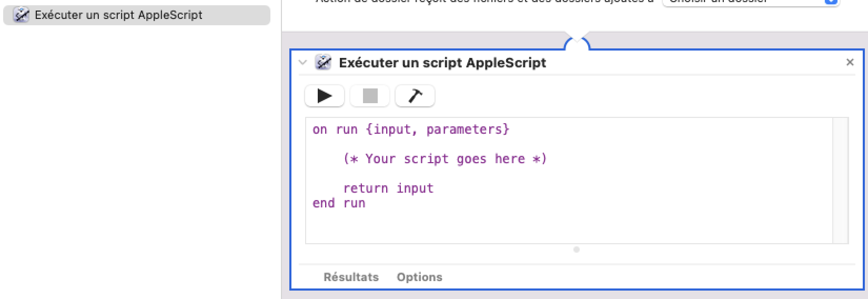868x299 pixels.
Task: Click the gray stop script button
Action: 370,96
